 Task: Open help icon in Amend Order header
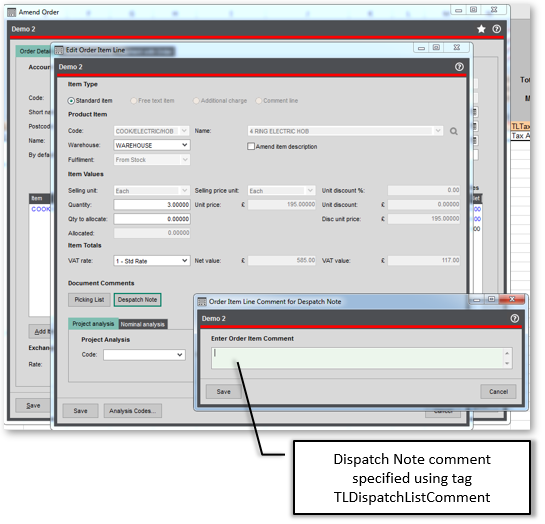click(x=497, y=29)
